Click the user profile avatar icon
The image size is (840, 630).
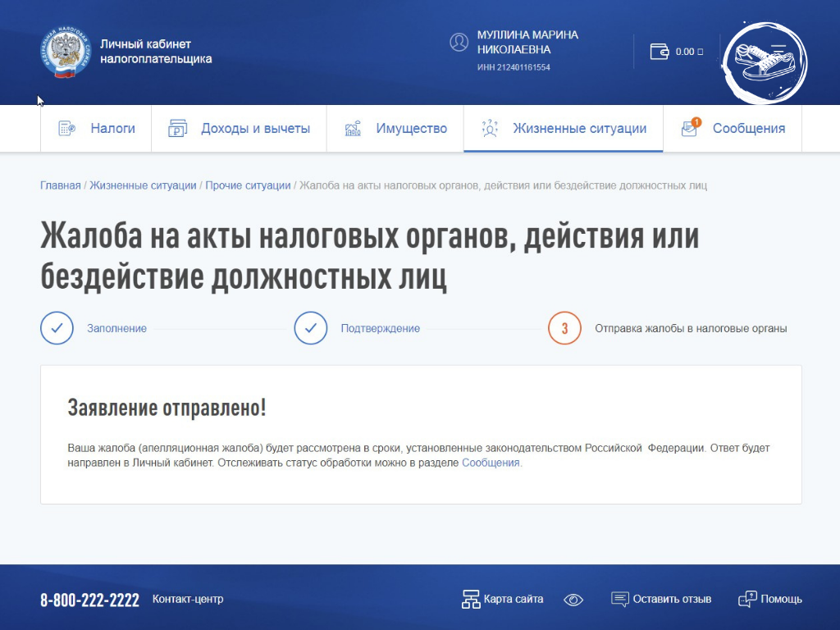point(459,43)
